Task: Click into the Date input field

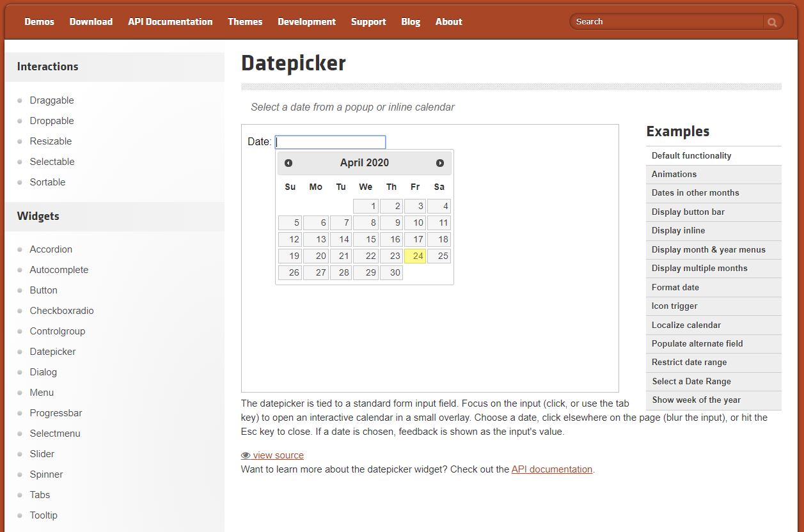Action: (331, 142)
